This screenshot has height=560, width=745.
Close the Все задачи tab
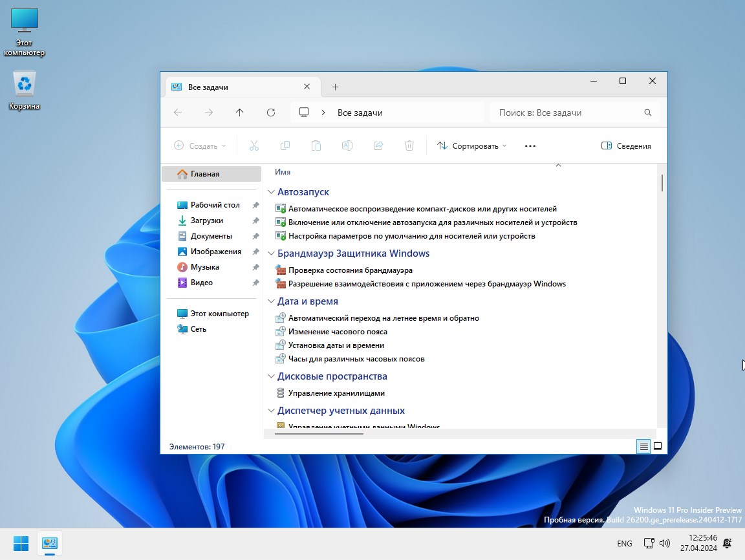click(x=307, y=87)
